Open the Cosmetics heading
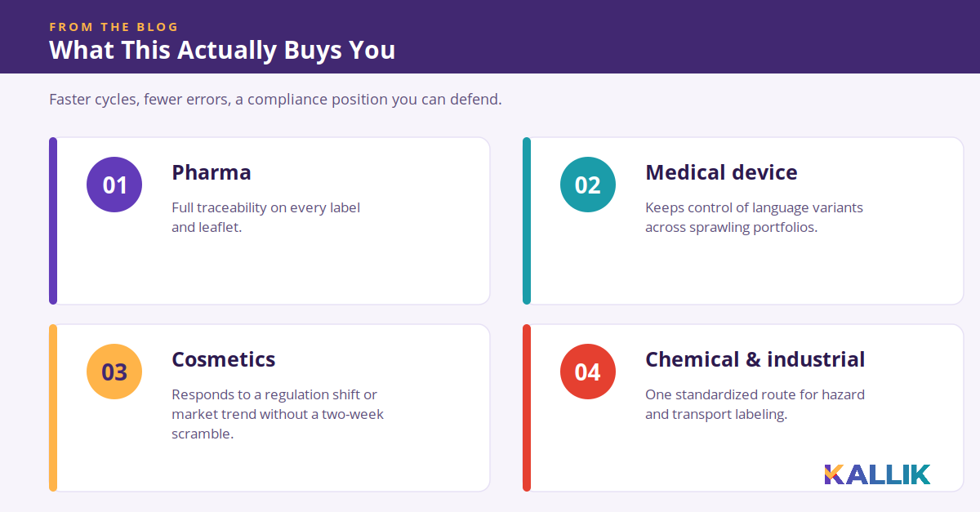Image resolution: width=980 pixels, height=512 pixels. [x=224, y=359]
